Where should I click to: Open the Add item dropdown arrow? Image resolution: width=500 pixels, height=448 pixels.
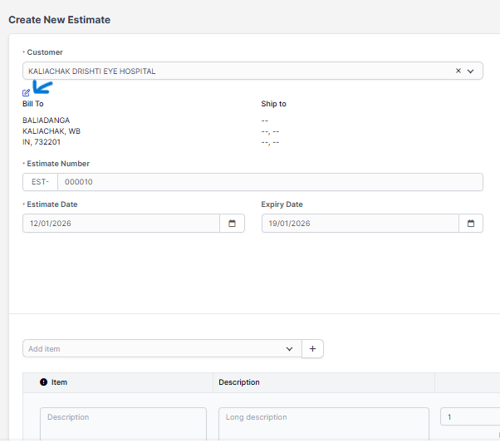[289, 349]
